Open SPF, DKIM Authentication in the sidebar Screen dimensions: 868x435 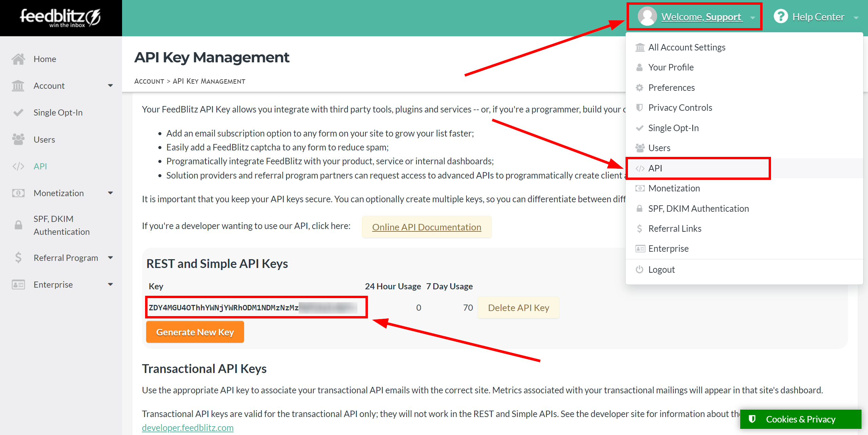coord(61,225)
